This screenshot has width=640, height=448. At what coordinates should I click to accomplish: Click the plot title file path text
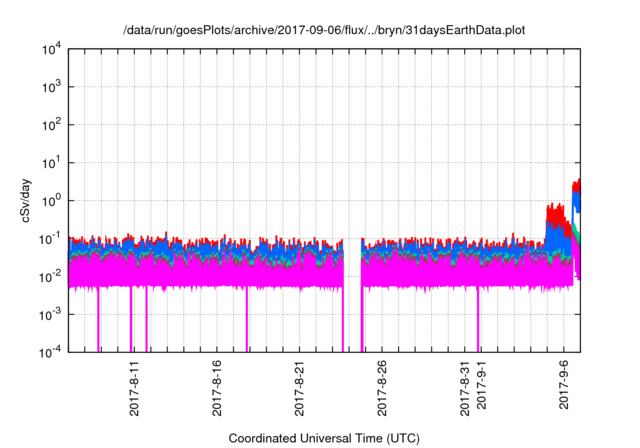[324, 30]
